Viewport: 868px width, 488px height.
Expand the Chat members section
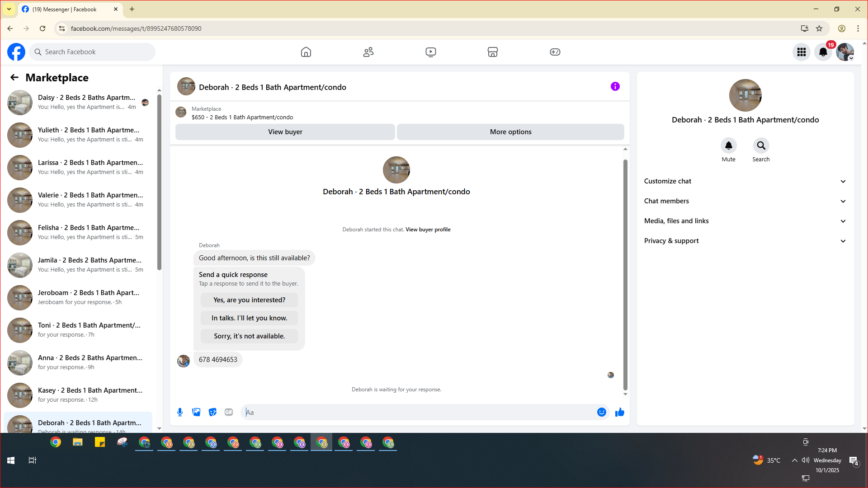point(745,201)
